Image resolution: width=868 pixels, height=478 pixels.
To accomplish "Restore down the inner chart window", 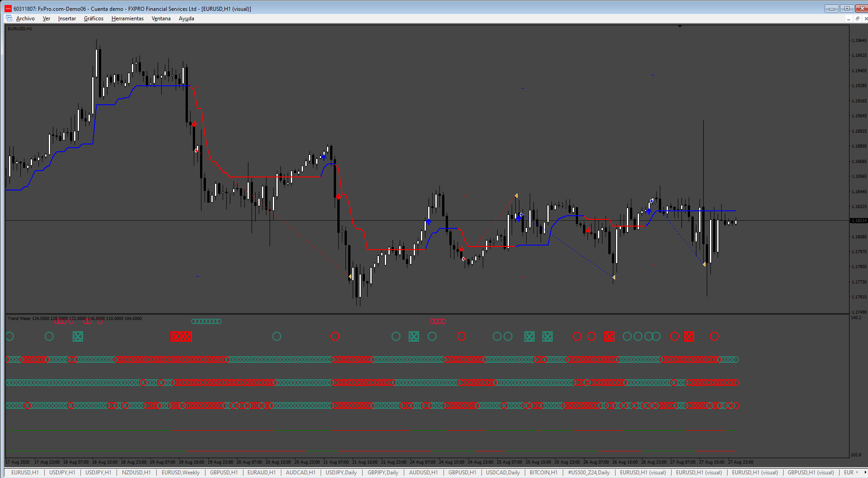I will (x=857, y=19).
